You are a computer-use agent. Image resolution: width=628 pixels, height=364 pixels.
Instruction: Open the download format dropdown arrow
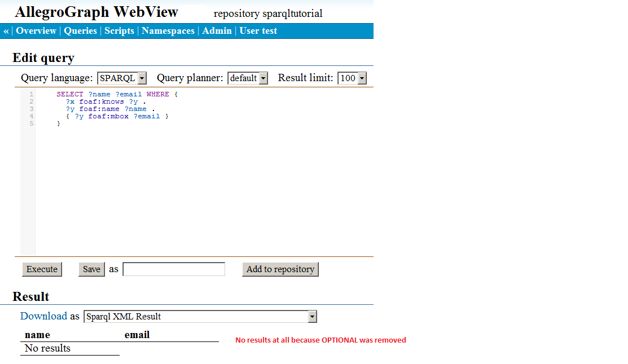(311, 316)
